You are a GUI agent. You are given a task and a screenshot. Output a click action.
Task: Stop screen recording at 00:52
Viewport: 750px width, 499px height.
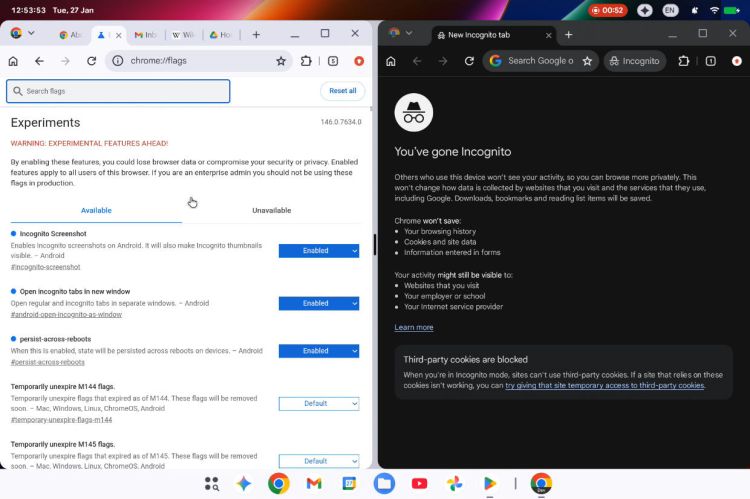tap(607, 10)
